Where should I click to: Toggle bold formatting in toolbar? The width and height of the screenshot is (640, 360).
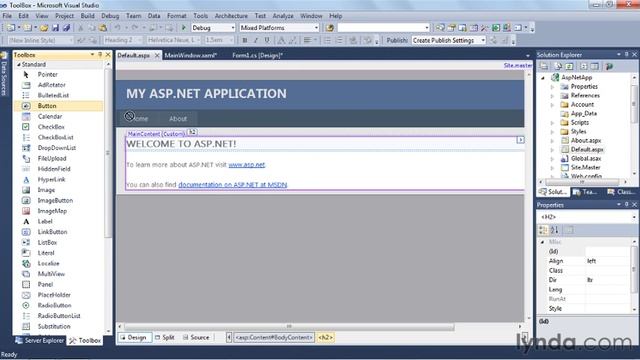click(x=244, y=40)
